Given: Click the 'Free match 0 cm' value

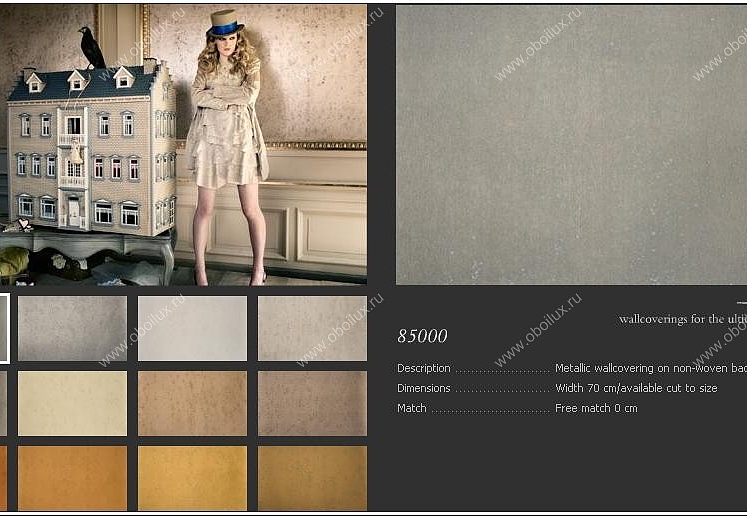Looking at the screenshot, I should click(x=596, y=408).
